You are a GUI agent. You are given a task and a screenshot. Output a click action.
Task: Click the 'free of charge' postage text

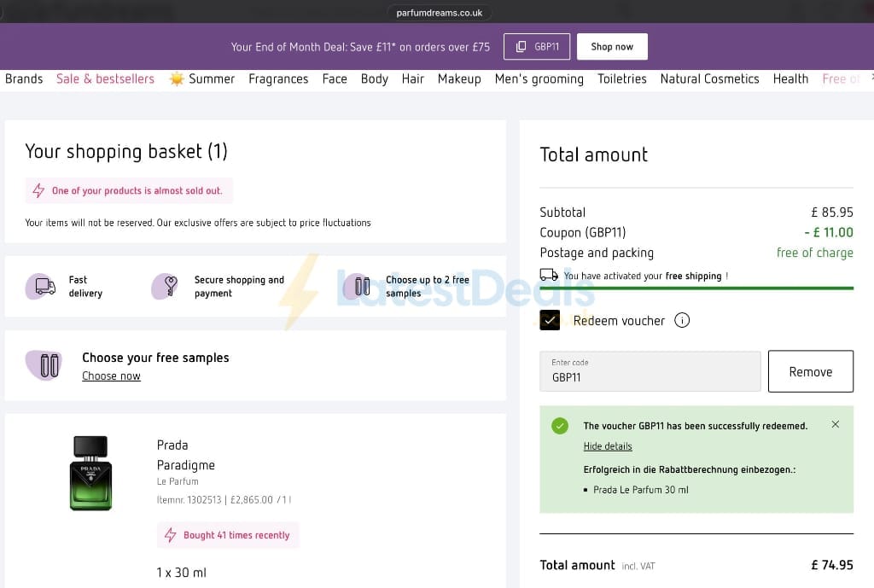click(814, 253)
